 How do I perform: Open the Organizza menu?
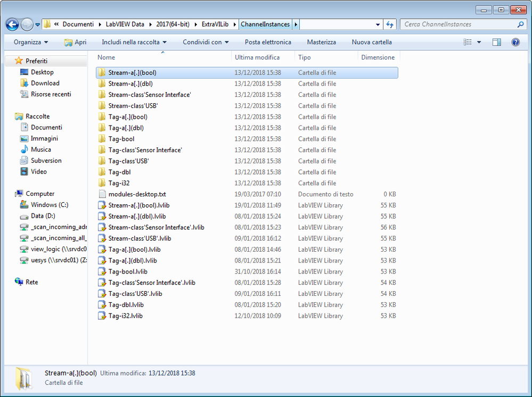(31, 42)
